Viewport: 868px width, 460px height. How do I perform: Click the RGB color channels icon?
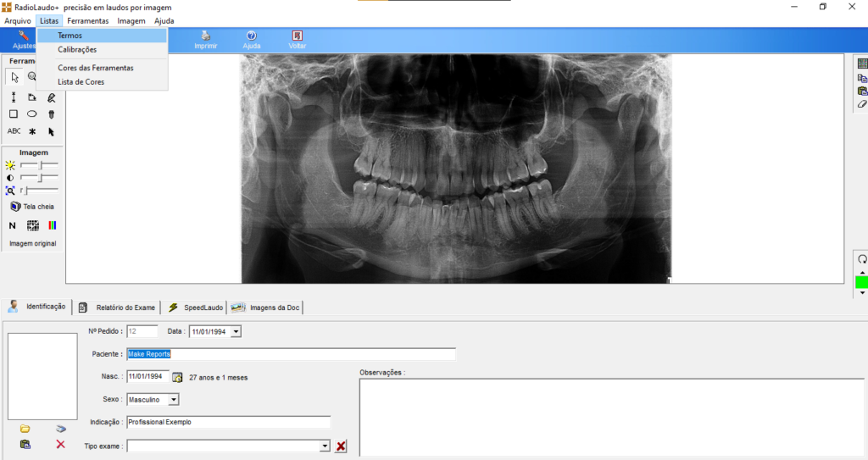[52, 225]
